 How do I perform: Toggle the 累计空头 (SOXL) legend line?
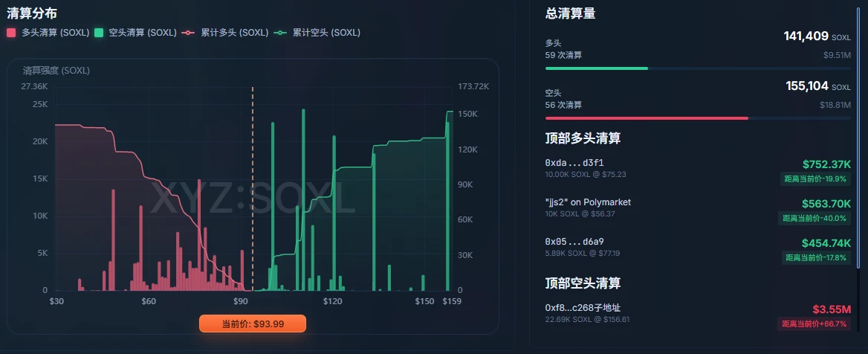pos(317,33)
